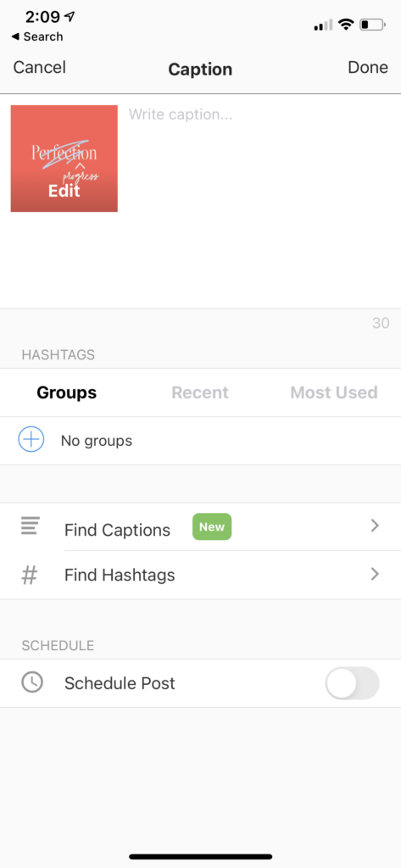Enable the Schedule Post switch
Image resolution: width=401 pixels, height=868 pixels.
click(353, 683)
